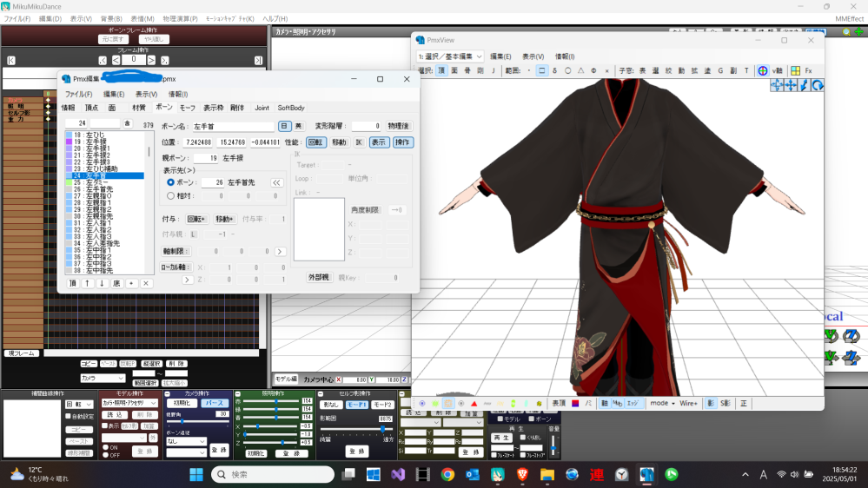Open 回転 dropdown in interpolation panel
The height and width of the screenshot is (488, 868).
(x=79, y=405)
